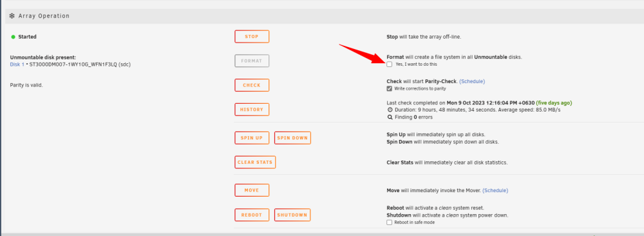
Task: Open the Parity-Check Schedule link
Action: 472,81
